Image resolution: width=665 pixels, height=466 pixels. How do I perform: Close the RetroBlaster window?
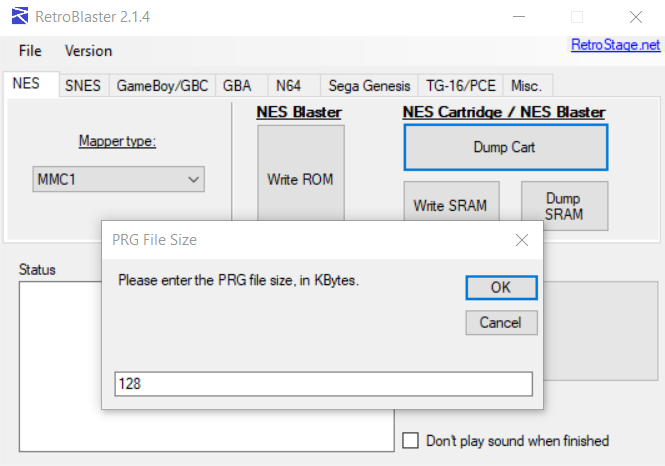pyautogui.click(x=636, y=17)
